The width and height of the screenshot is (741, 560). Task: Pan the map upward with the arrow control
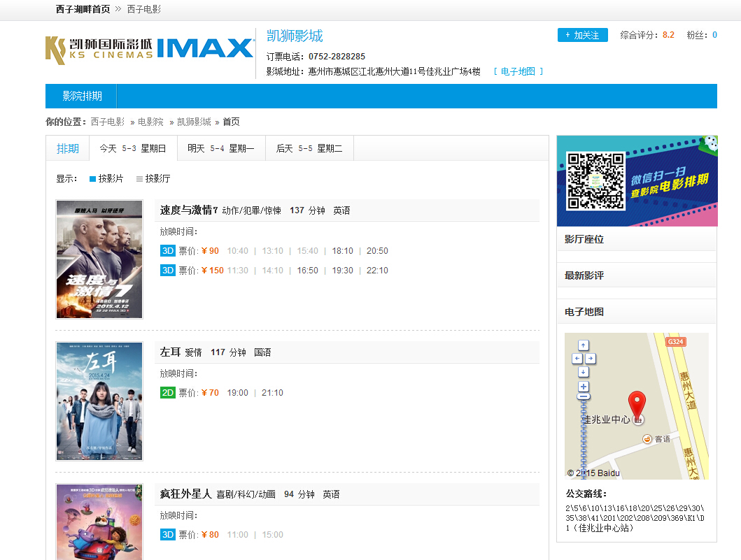[x=584, y=345]
